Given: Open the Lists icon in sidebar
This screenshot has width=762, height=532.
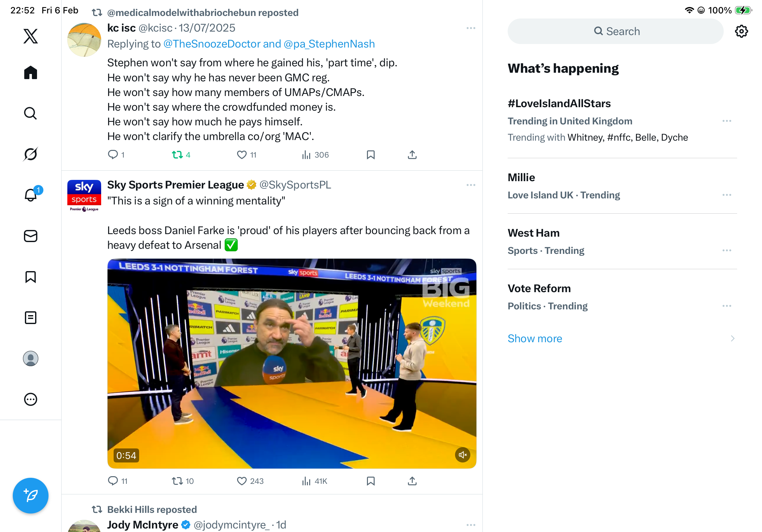Looking at the screenshot, I should pyautogui.click(x=31, y=317).
